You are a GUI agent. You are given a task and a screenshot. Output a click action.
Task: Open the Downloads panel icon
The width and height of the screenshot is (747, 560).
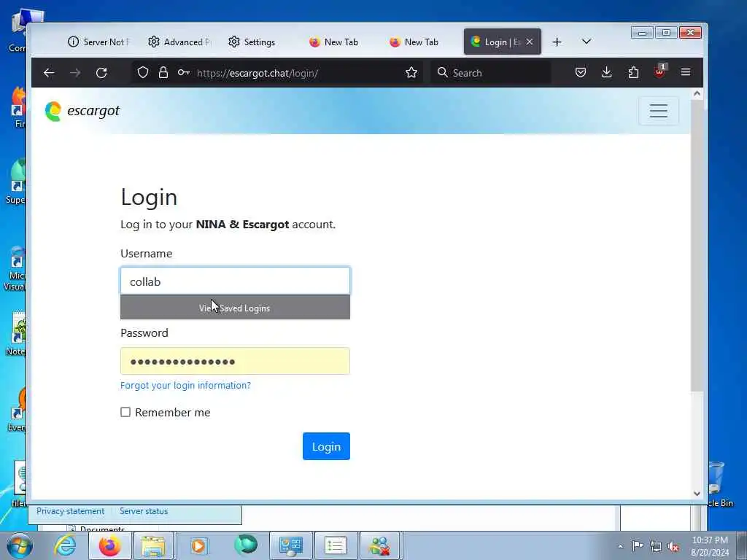[606, 72]
